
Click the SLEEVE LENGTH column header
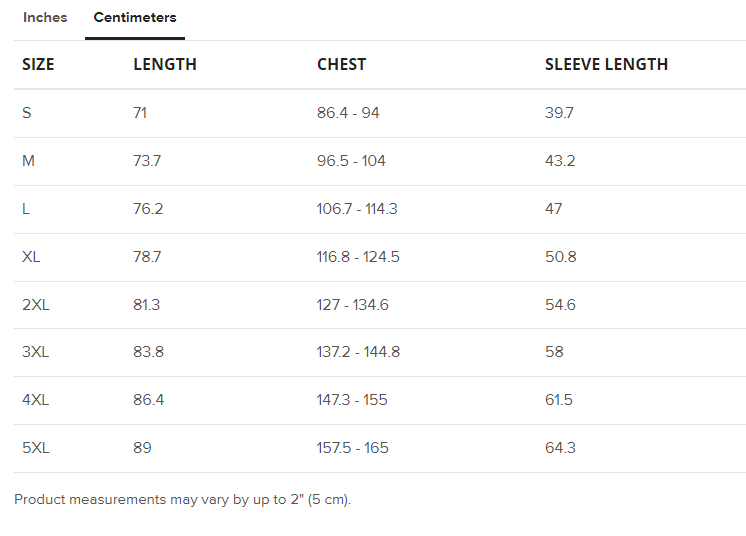(x=606, y=64)
